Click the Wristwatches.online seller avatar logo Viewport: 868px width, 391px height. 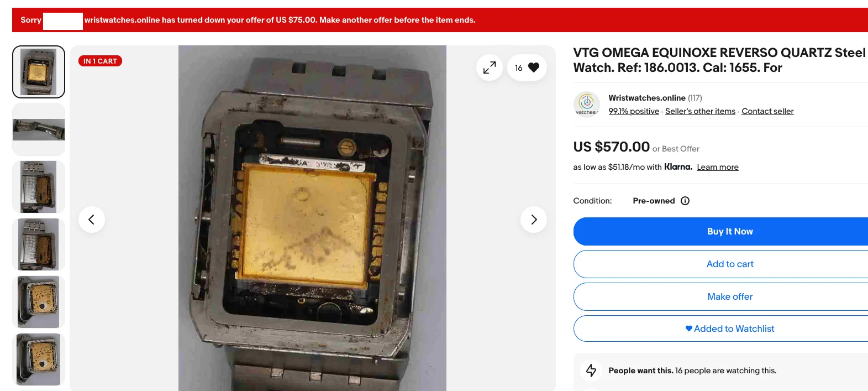(x=587, y=105)
